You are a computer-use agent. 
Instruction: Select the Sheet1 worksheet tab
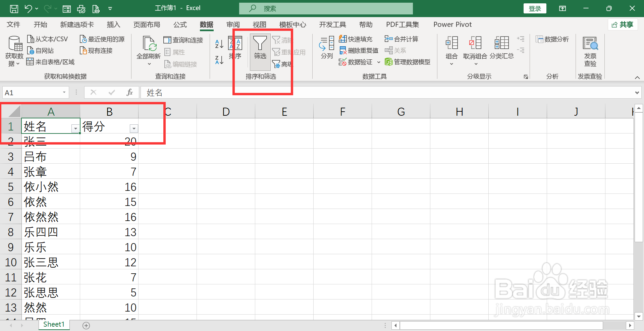coord(54,324)
